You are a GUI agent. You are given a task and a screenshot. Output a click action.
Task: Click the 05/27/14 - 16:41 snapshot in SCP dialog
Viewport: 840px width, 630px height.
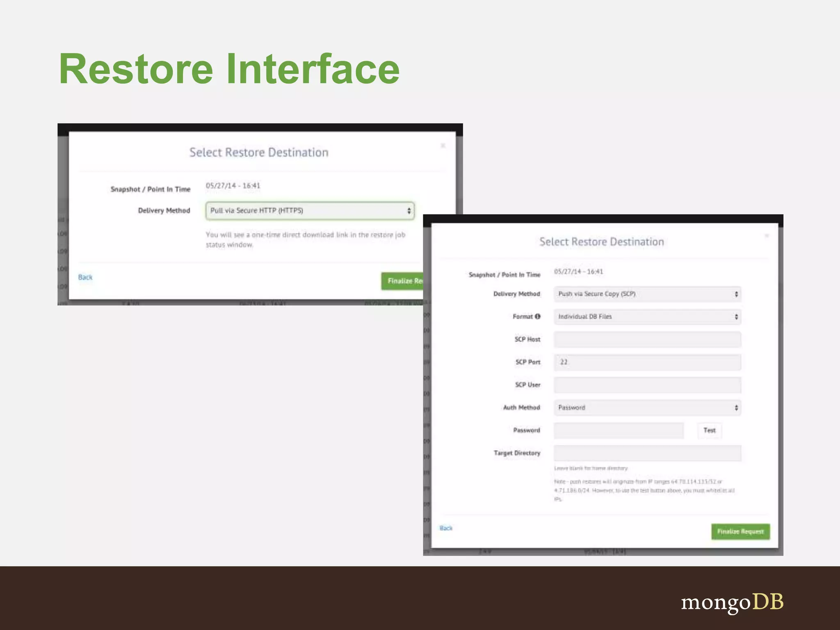click(578, 272)
